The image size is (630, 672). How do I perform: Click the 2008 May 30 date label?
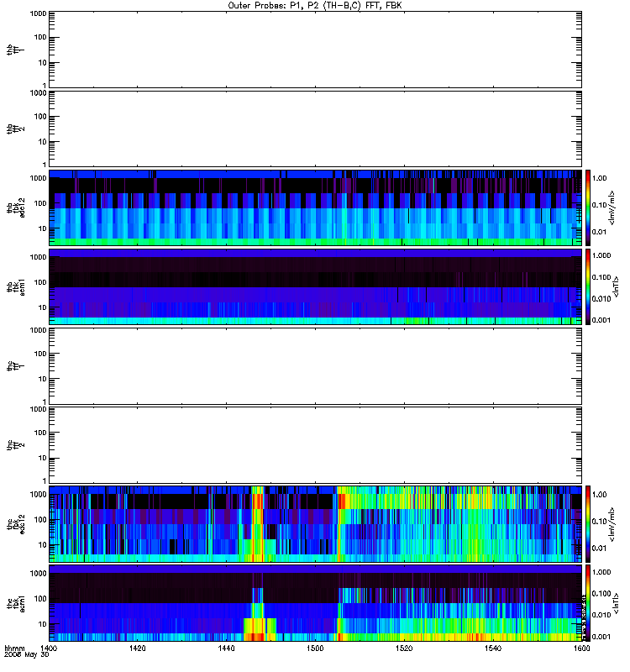[x=27, y=655]
